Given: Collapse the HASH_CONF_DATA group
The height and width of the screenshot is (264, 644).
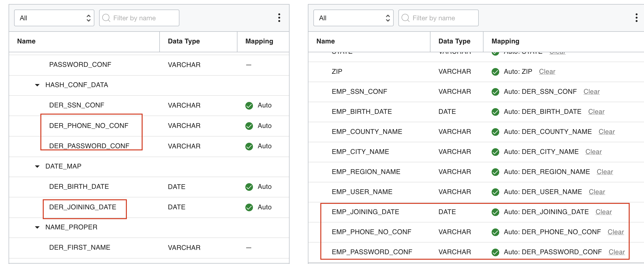Looking at the screenshot, I should click(x=37, y=85).
